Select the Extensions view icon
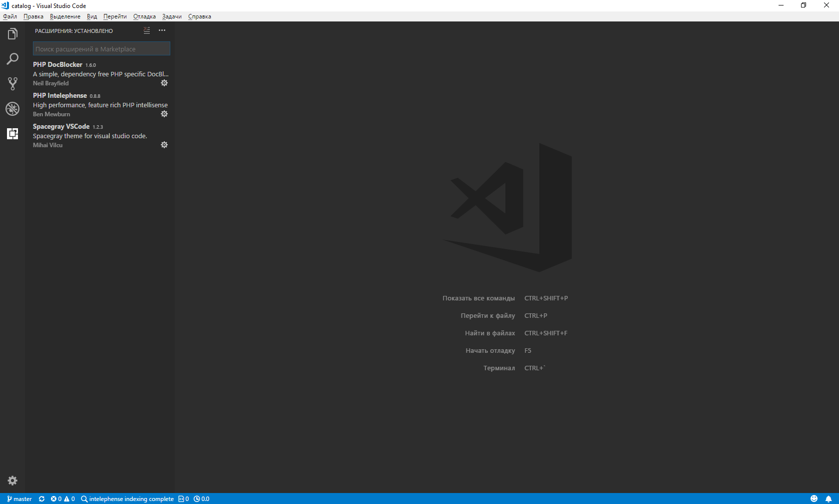This screenshot has height=504, width=839. tap(12, 134)
